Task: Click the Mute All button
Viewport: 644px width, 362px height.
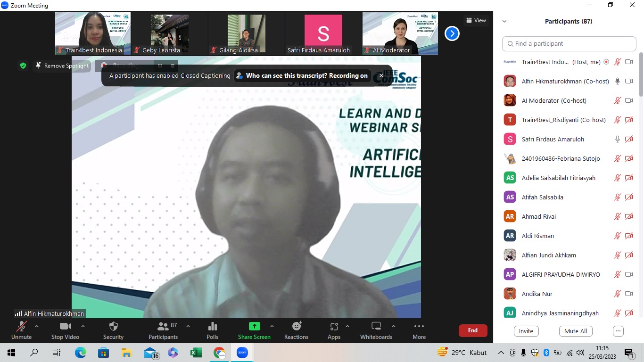Action: pos(575,331)
